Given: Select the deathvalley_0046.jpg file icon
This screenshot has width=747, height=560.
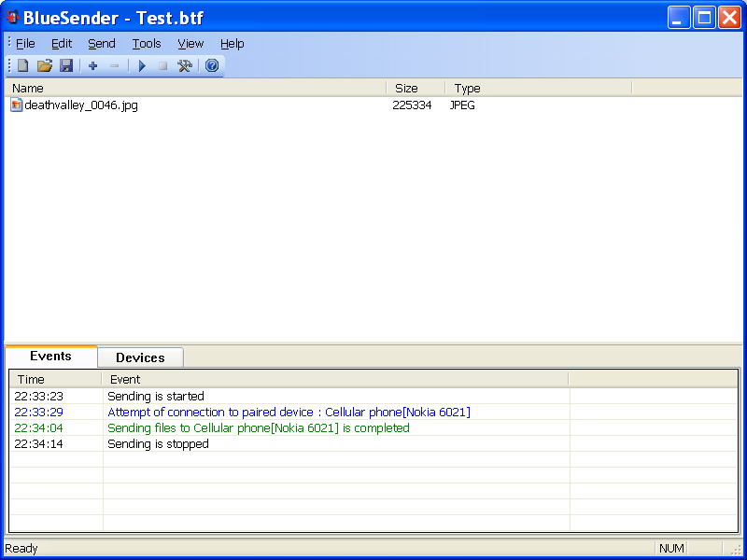Looking at the screenshot, I should (16, 105).
